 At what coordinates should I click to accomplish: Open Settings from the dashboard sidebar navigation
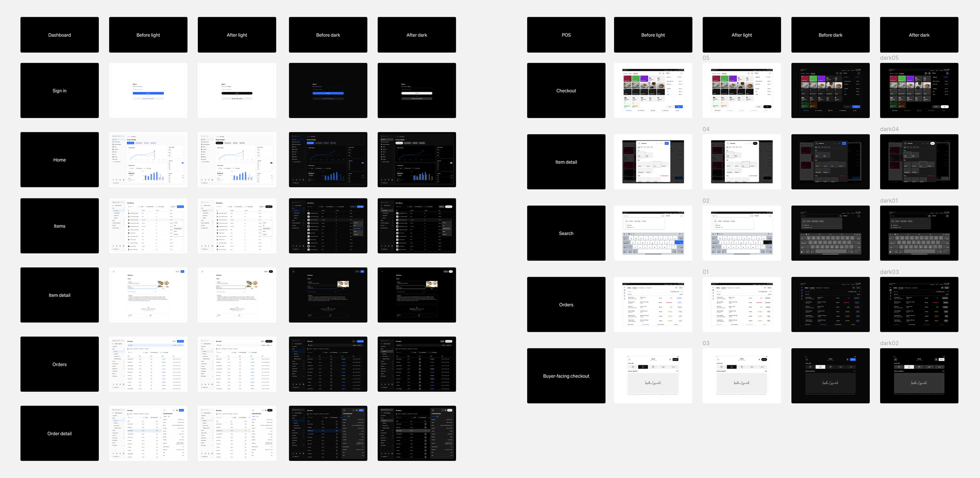tap(115, 159)
